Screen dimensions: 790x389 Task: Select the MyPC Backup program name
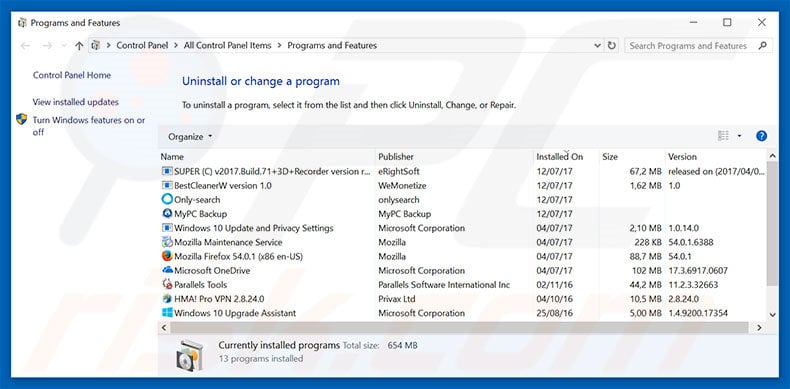(201, 214)
